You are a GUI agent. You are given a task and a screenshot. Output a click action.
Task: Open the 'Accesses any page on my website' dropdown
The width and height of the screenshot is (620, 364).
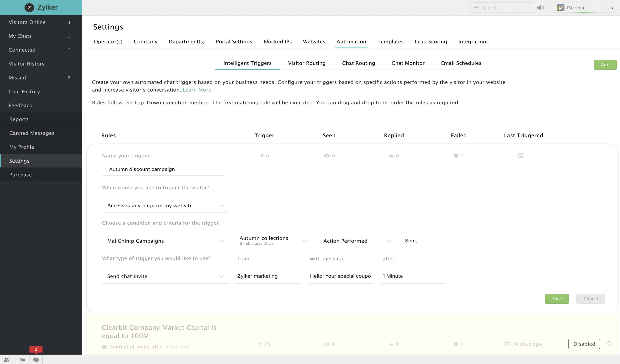[x=165, y=205]
